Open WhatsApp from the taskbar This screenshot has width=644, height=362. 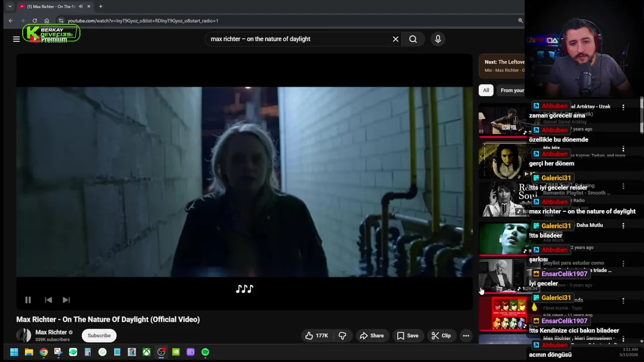pyautogui.click(x=102, y=352)
